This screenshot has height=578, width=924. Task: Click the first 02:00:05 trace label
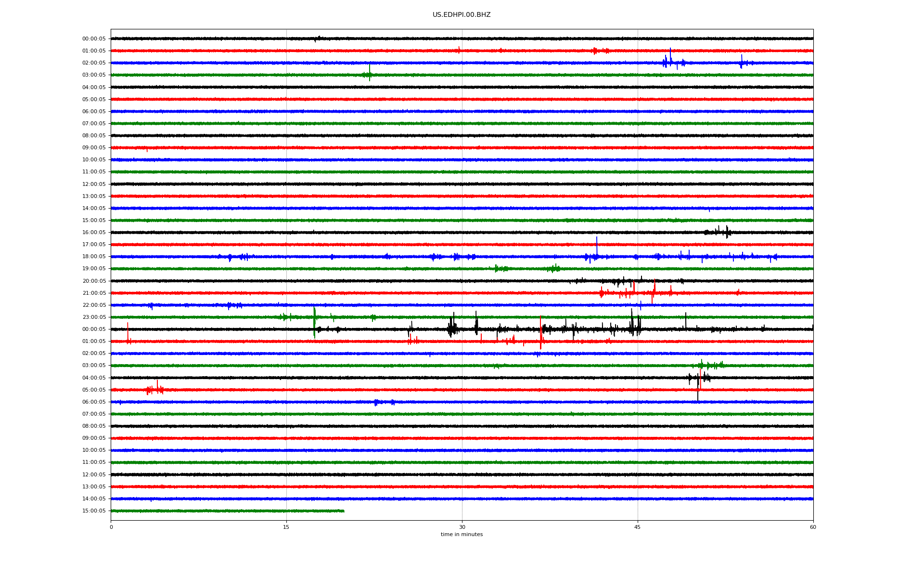click(x=94, y=63)
